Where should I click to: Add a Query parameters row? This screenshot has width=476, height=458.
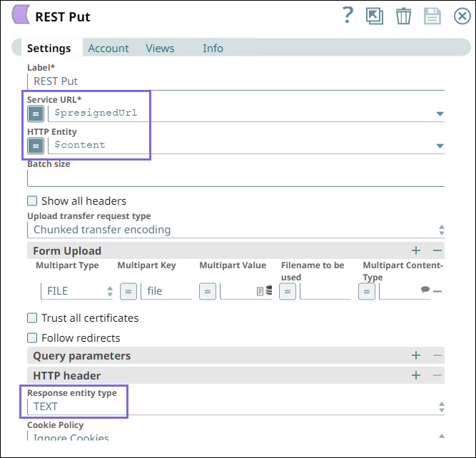416,355
